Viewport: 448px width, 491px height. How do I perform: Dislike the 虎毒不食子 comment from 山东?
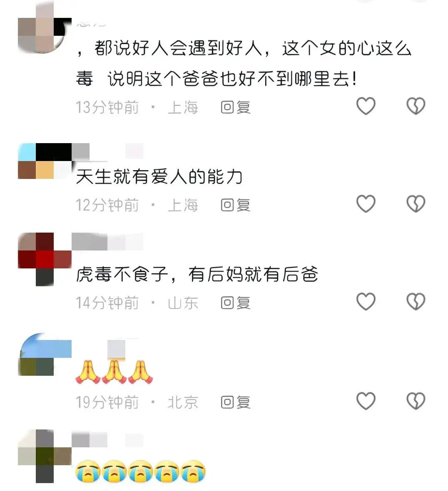(x=416, y=302)
